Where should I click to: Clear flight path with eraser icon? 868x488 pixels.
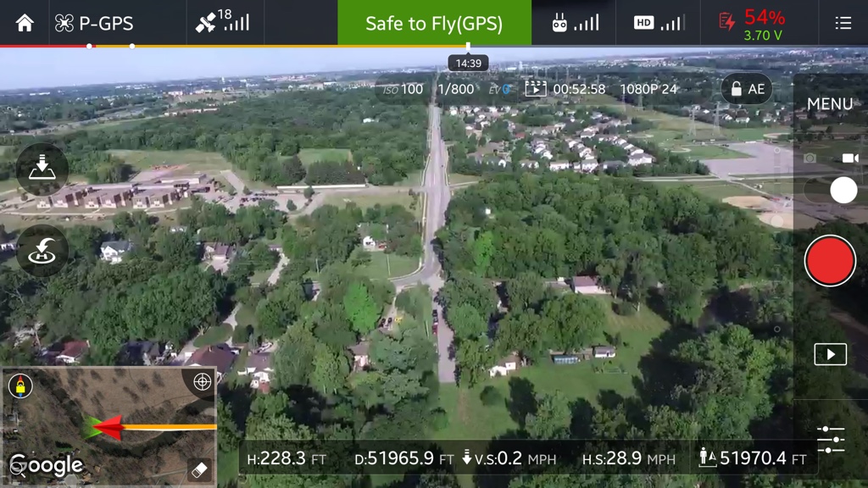tap(199, 469)
